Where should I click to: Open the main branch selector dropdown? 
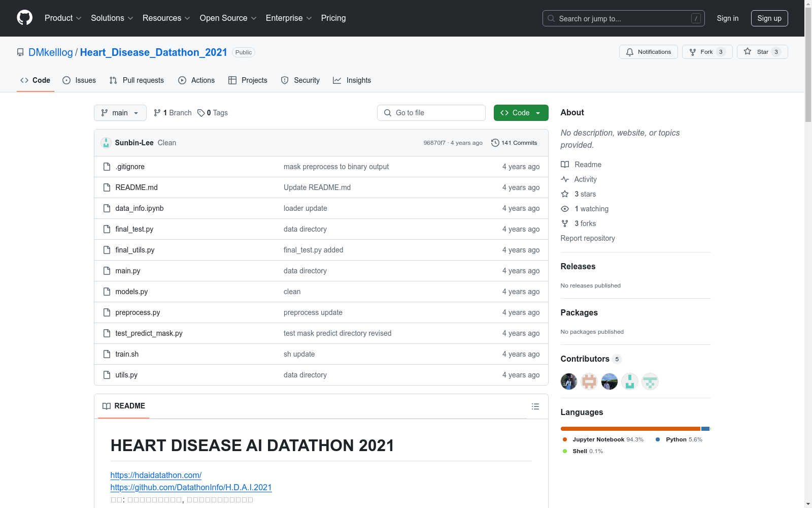pos(120,113)
